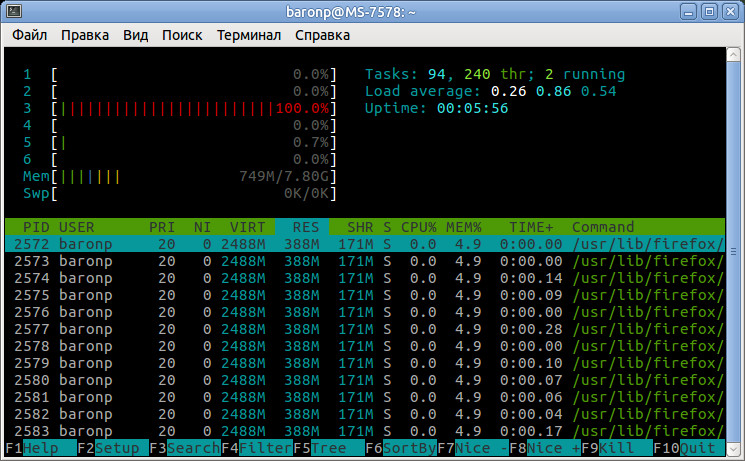Open the Справка menu
The width and height of the screenshot is (745, 461).
coord(322,35)
